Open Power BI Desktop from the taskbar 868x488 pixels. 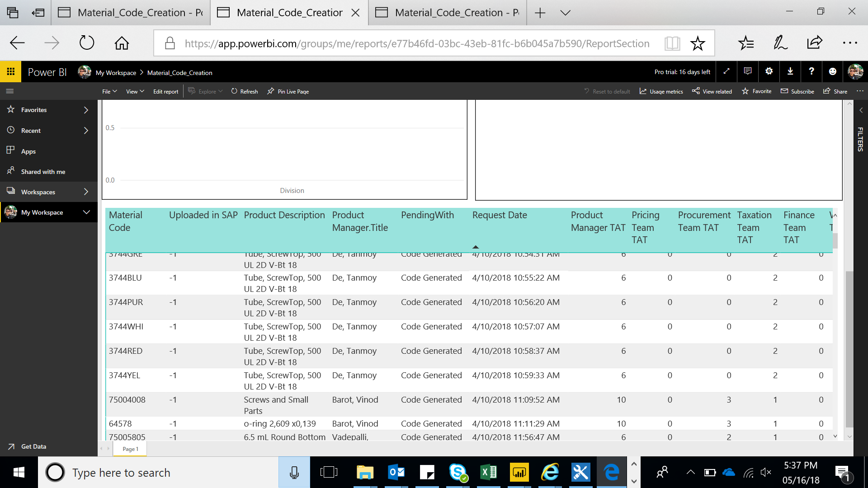point(519,473)
